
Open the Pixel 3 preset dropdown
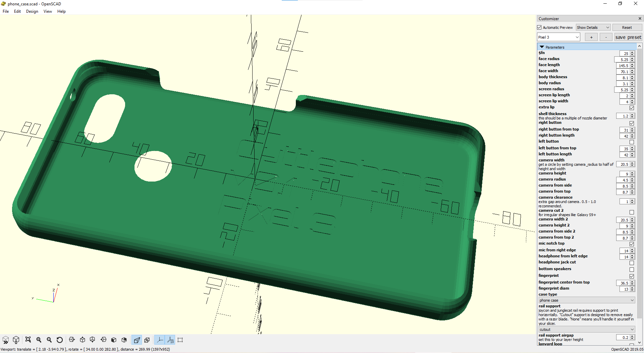coord(558,37)
